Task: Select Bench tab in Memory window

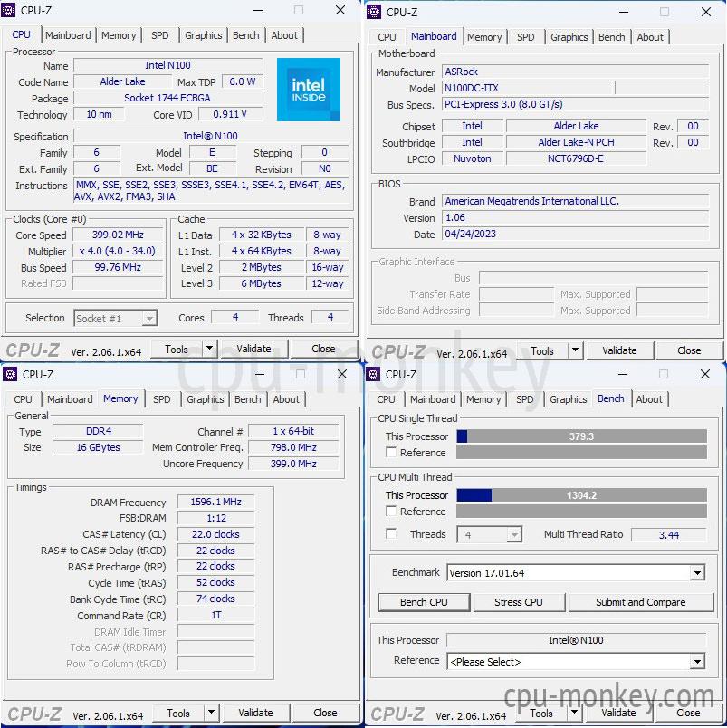Action: (248, 399)
